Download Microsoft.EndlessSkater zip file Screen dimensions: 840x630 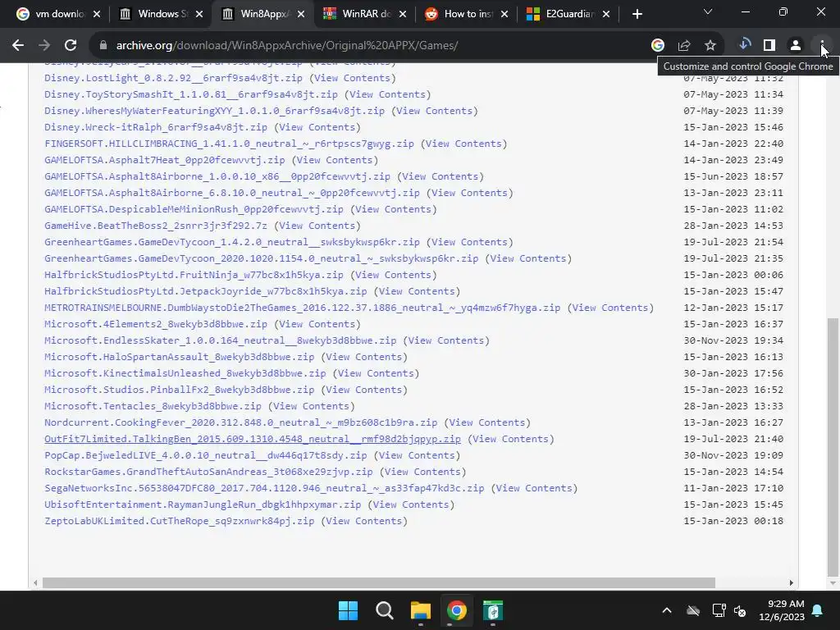point(220,340)
